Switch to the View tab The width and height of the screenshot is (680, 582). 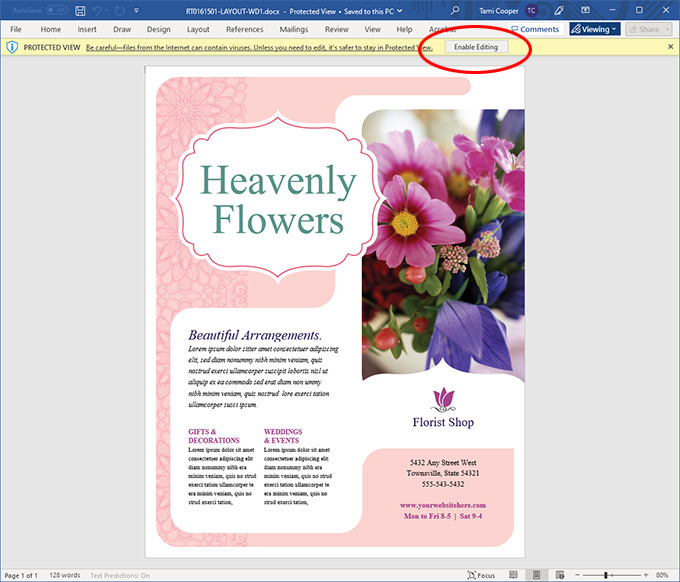[x=372, y=29]
